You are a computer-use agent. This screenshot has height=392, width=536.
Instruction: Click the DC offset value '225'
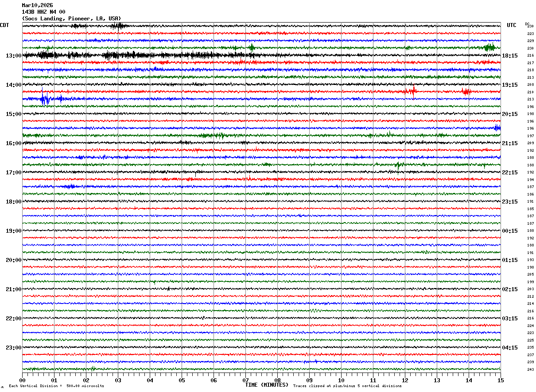[530, 340]
